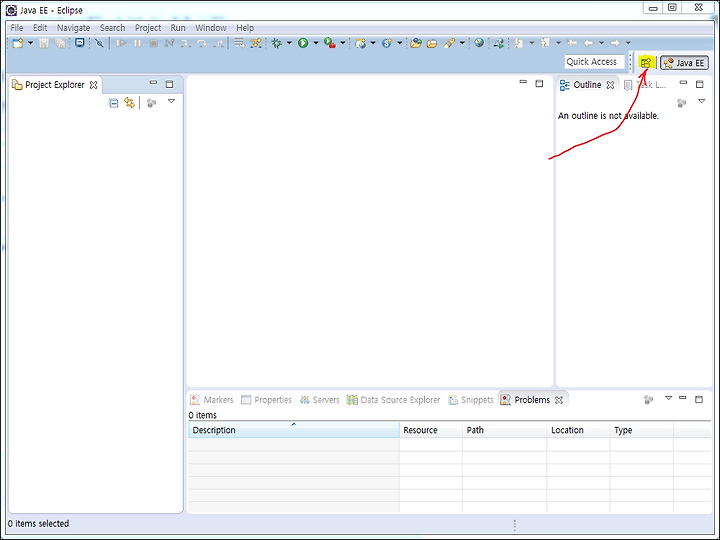Click the Quick Access input field

(595, 62)
